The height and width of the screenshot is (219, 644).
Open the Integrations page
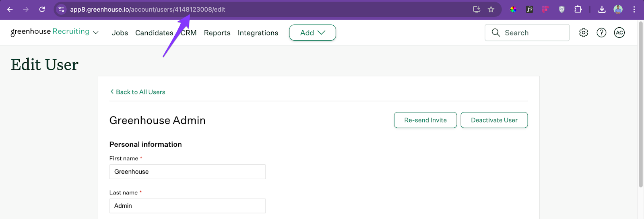(258, 33)
